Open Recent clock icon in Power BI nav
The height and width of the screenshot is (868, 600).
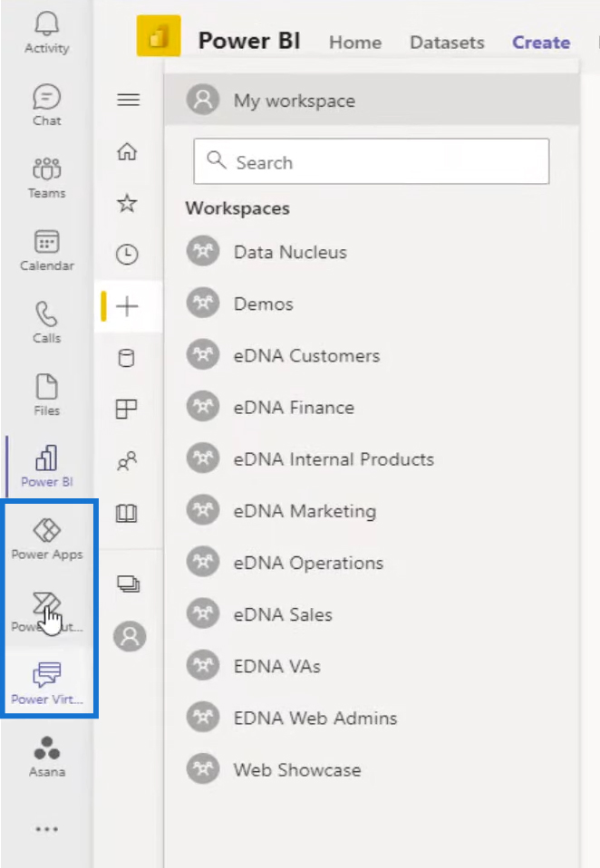[x=127, y=255]
